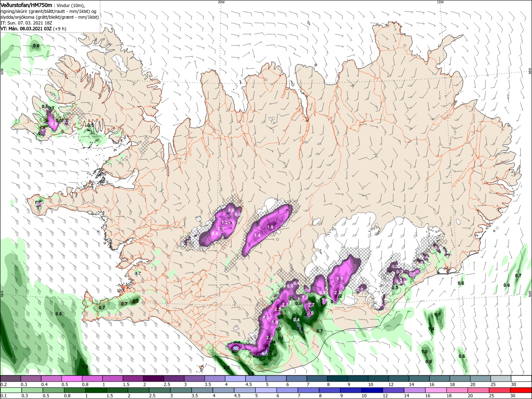Select the bright pink swatch labeled 0.5 in upper legend
532x399 pixels.
pos(72,379)
